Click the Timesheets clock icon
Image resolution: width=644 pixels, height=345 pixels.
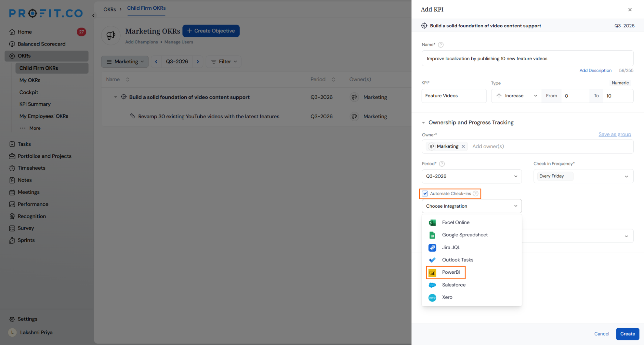[x=12, y=168]
